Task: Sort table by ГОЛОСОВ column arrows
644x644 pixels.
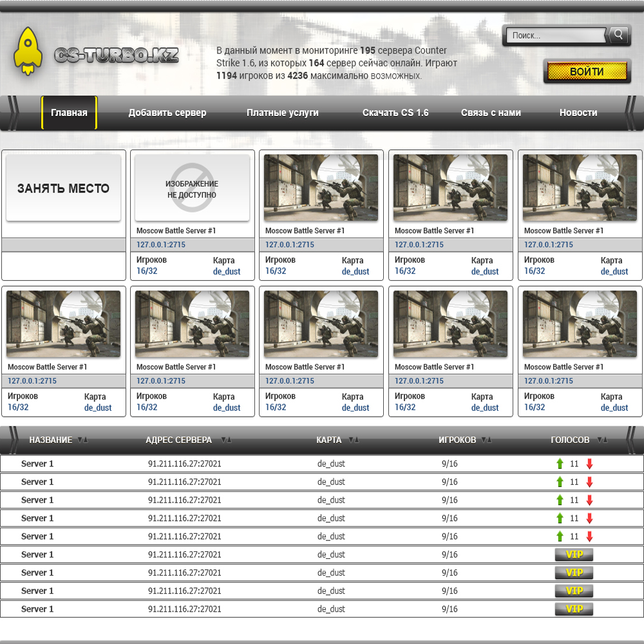Action: [x=602, y=440]
